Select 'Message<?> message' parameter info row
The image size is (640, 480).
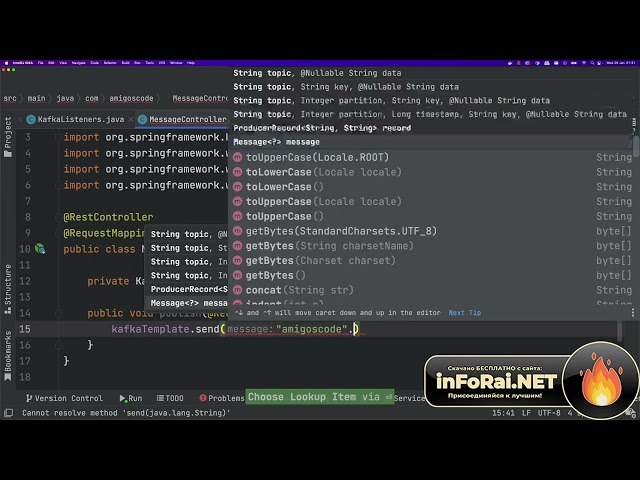[431, 142]
